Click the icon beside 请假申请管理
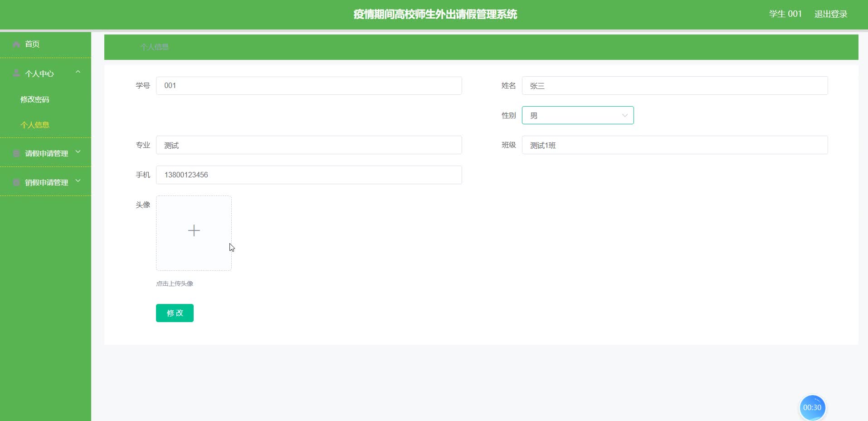This screenshot has height=421, width=868. pyautogui.click(x=17, y=153)
